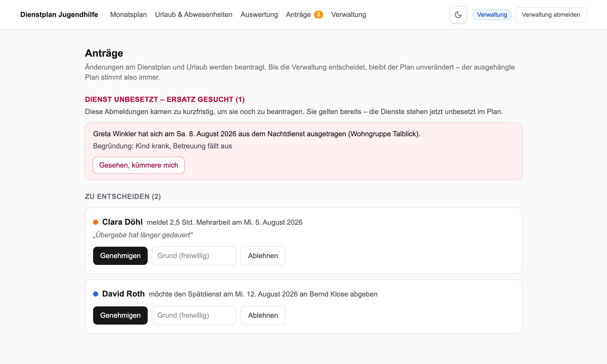
Task: Decline David Roth's request with Ablehnen
Action: [x=263, y=315]
